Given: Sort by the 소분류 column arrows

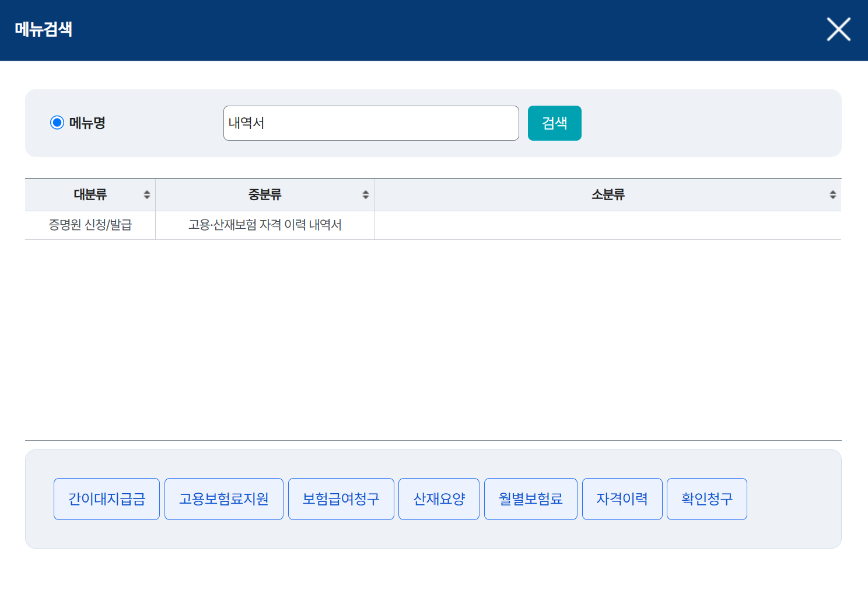Looking at the screenshot, I should tap(833, 195).
